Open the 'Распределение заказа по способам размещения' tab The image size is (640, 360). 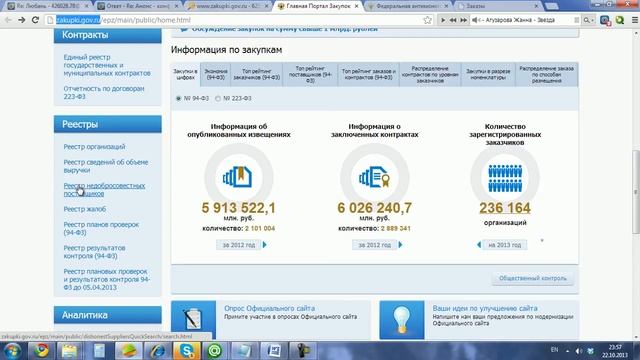point(547,74)
